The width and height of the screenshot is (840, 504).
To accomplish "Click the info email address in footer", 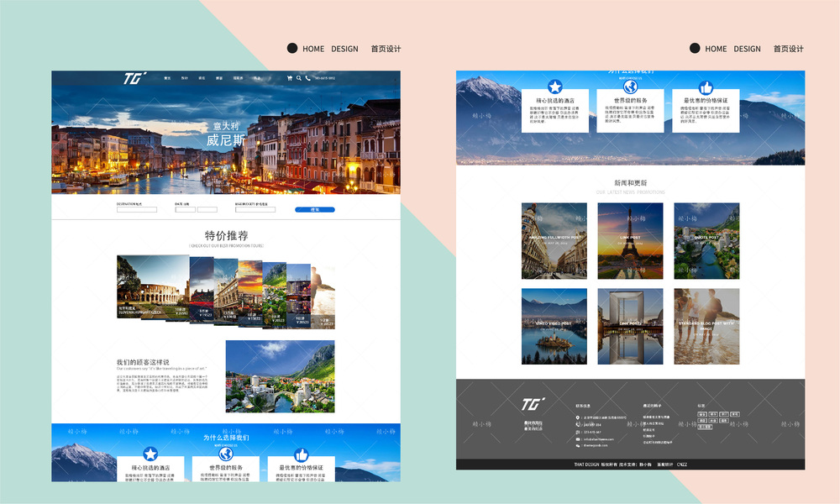I will coord(598,439).
